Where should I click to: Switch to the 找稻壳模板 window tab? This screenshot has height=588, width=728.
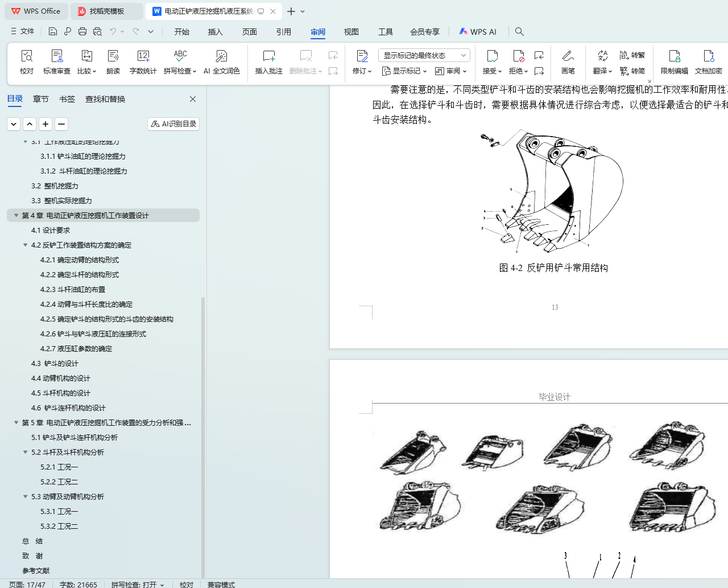pyautogui.click(x=107, y=11)
